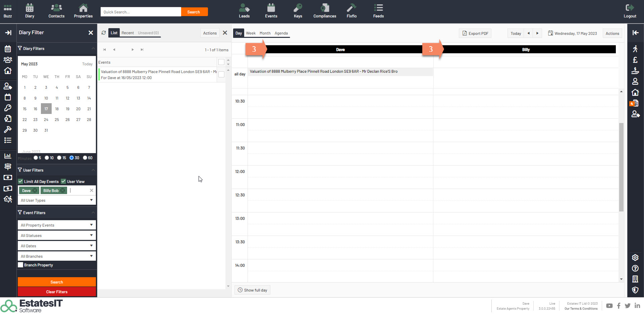Enable the Branch Property checkbox
The image size is (644, 314).
tap(21, 265)
